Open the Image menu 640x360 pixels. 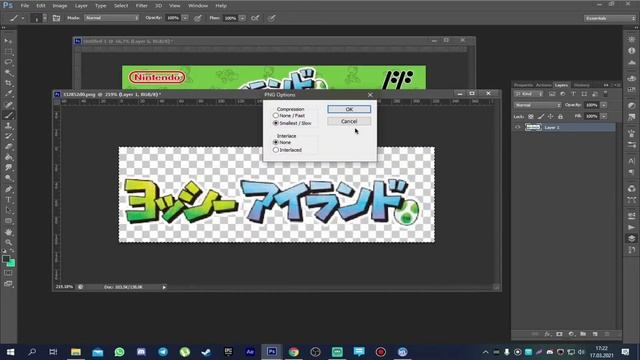tap(60, 6)
